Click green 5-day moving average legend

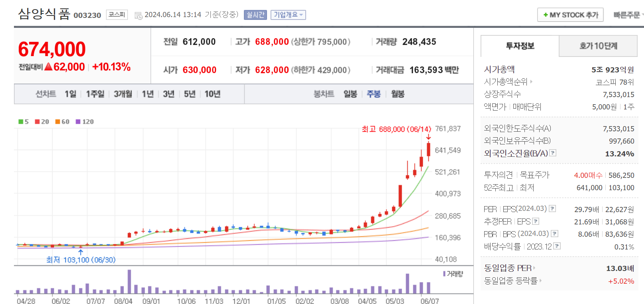[24, 122]
